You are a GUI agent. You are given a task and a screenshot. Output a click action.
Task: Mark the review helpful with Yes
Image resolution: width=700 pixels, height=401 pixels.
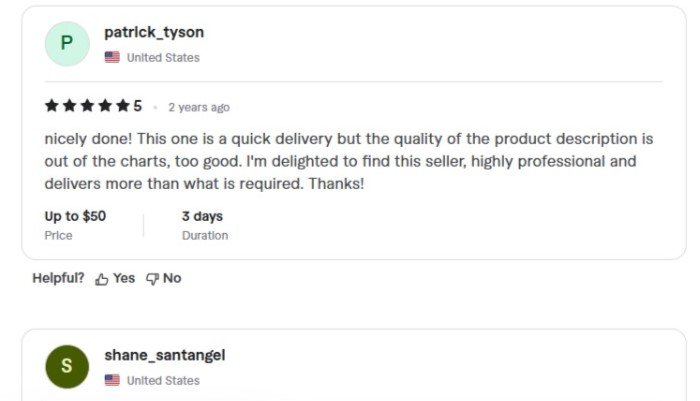[123, 279]
